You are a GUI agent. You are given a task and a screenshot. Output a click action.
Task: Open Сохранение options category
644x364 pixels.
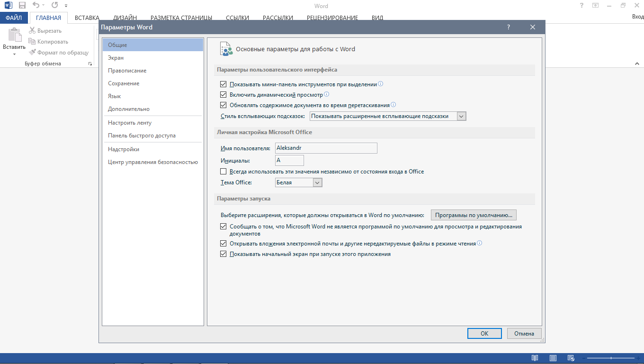pyautogui.click(x=153, y=83)
